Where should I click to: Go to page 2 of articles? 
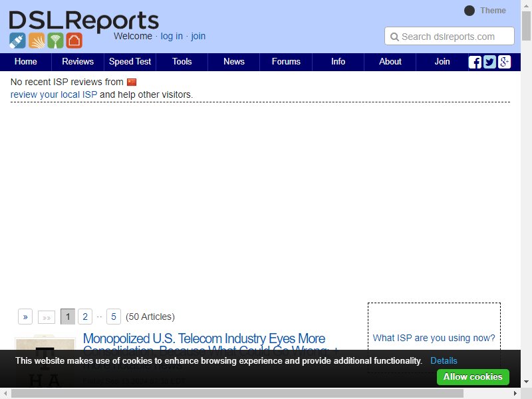(85, 317)
